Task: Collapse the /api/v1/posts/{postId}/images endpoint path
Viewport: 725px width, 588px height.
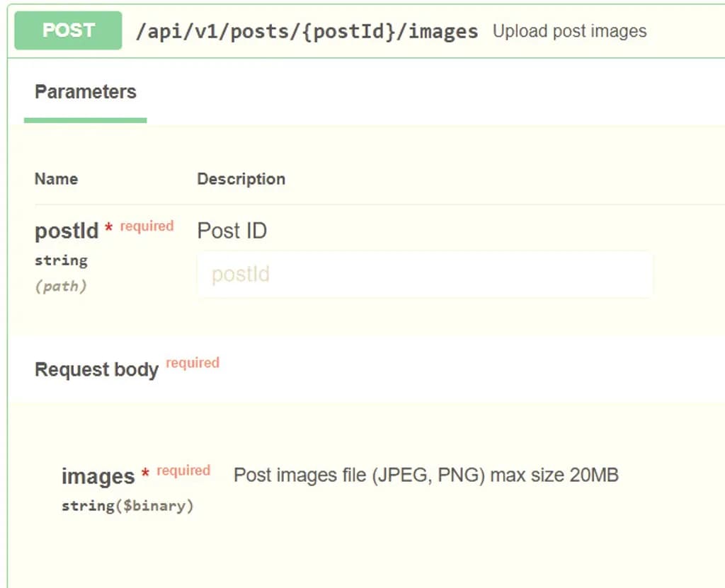Action: [307, 32]
